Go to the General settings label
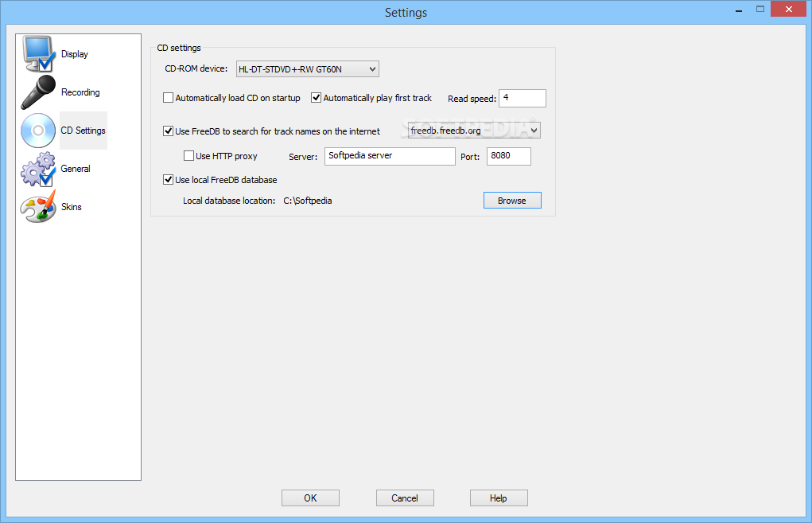 pos(76,169)
